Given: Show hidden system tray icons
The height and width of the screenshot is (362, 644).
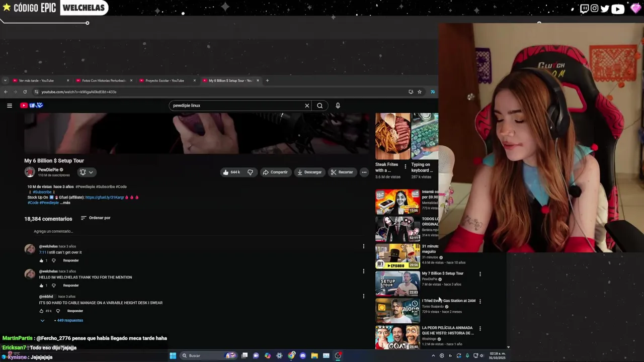Looking at the screenshot, I should click(x=433, y=355).
